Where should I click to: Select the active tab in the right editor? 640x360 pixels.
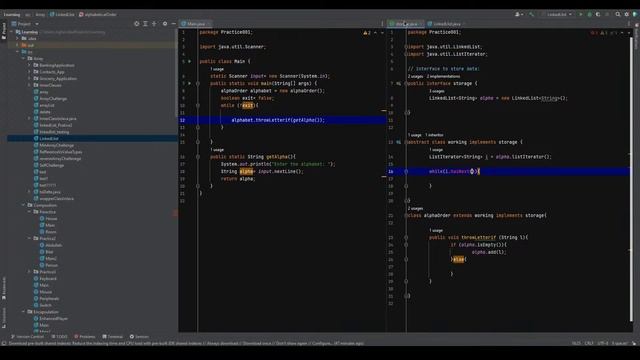[x=406, y=24]
